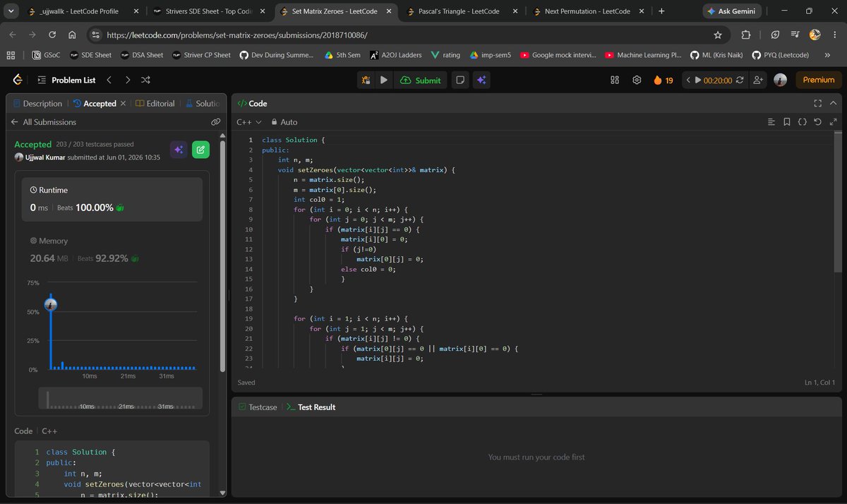Collapse the Code panel with chevron up
This screenshot has height=504, width=847.
(833, 103)
